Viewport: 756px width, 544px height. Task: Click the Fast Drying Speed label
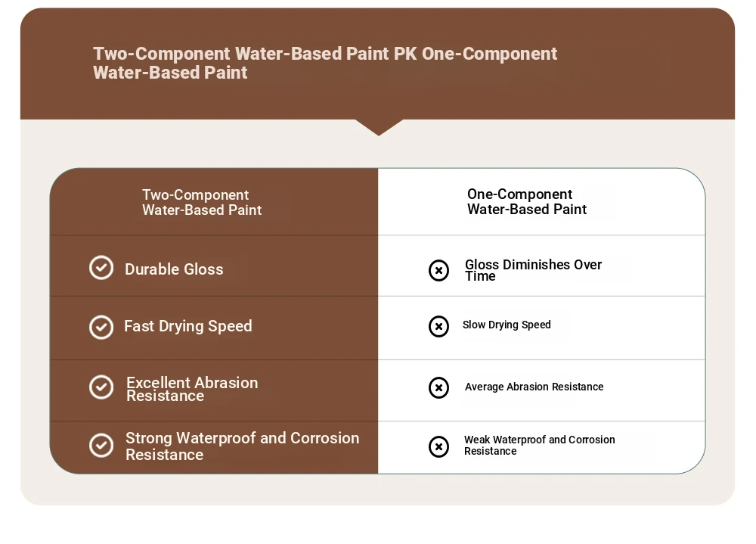188,326
